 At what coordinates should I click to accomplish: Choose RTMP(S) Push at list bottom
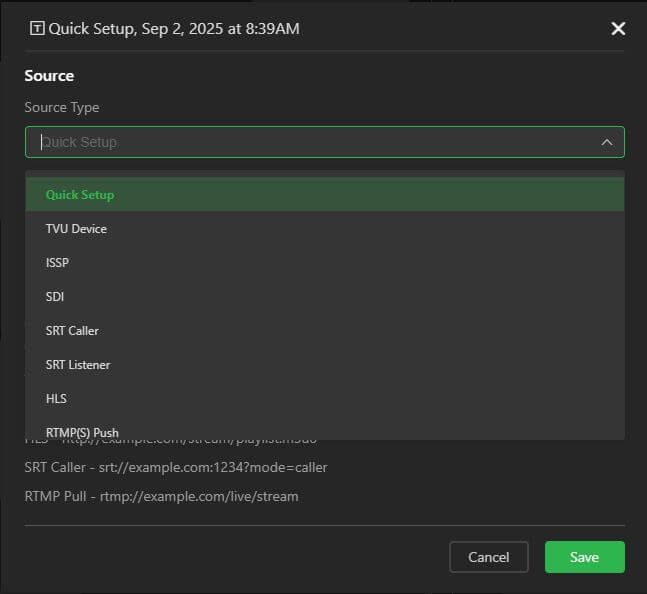coord(82,432)
